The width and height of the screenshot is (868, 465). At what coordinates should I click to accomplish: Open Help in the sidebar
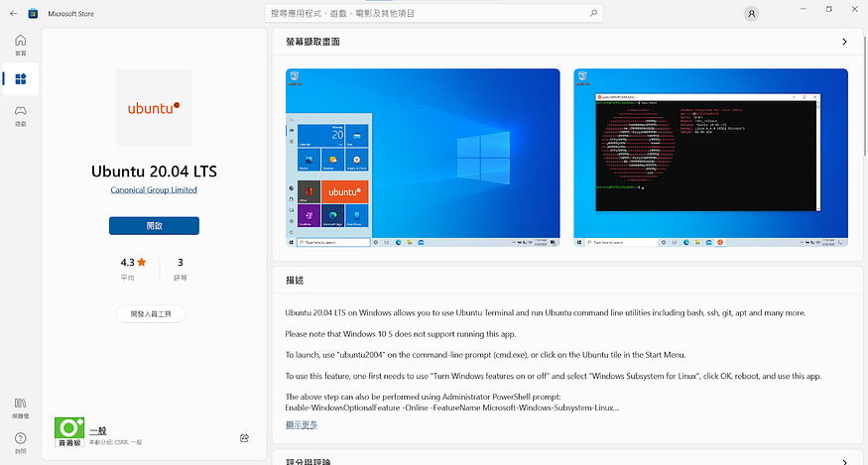(21, 443)
